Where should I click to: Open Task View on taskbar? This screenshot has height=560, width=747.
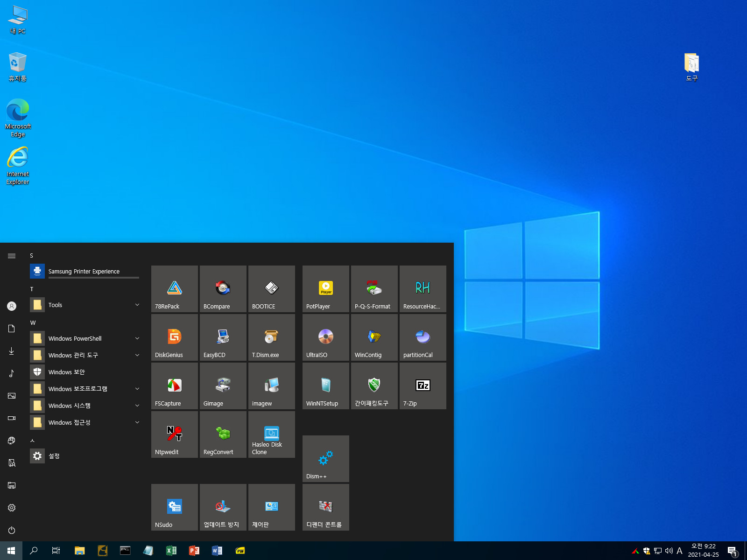[x=56, y=551]
